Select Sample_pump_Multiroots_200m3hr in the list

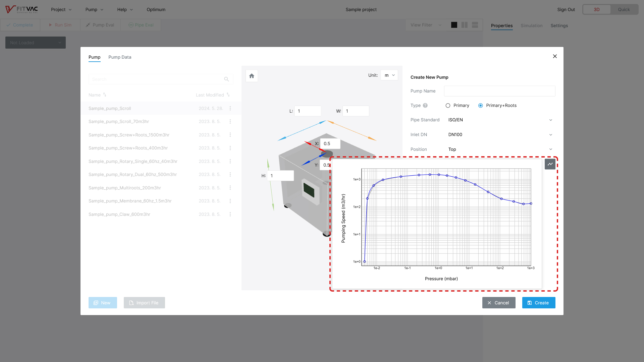(161, 188)
